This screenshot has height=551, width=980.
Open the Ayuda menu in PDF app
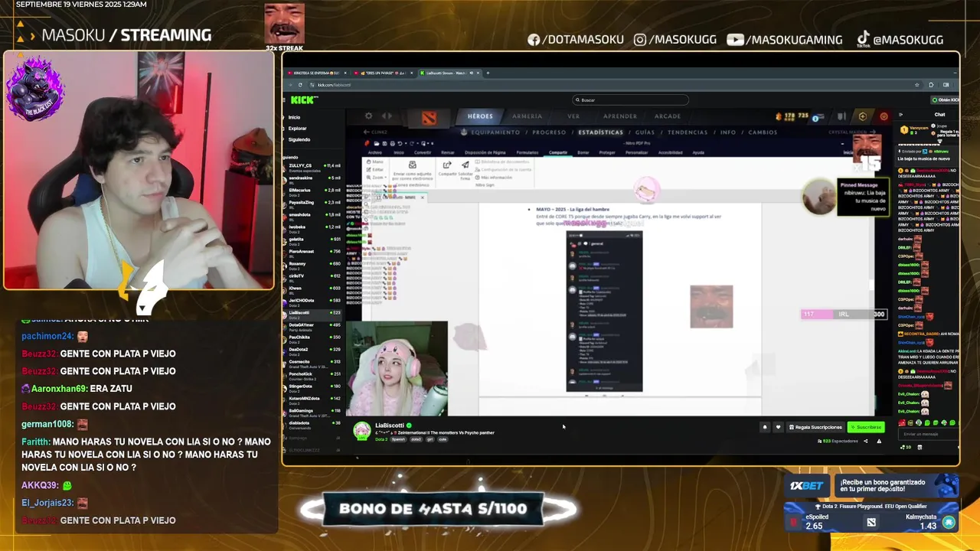[x=698, y=152]
